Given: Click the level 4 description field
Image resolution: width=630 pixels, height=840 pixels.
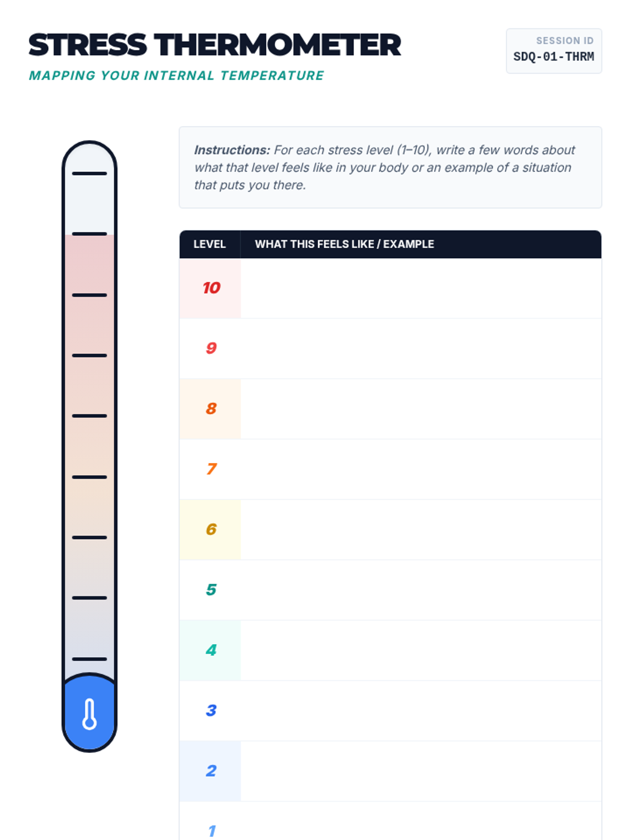Looking at the screenshot, I should (421, 650).
